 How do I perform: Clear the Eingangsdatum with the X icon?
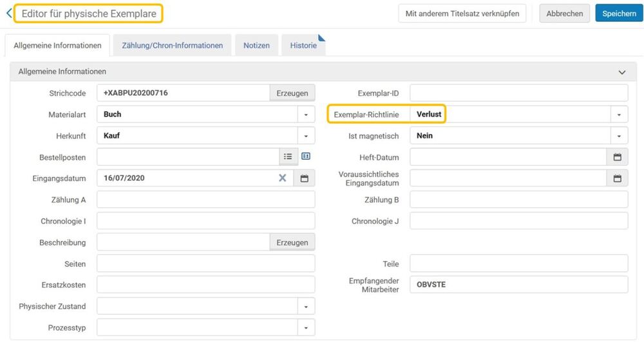click(x=283, y=178)
